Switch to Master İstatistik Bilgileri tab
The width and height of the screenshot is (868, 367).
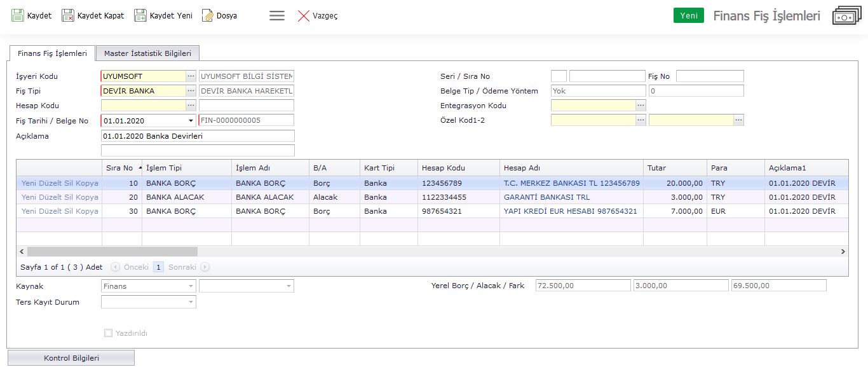(x=147, y=53)
